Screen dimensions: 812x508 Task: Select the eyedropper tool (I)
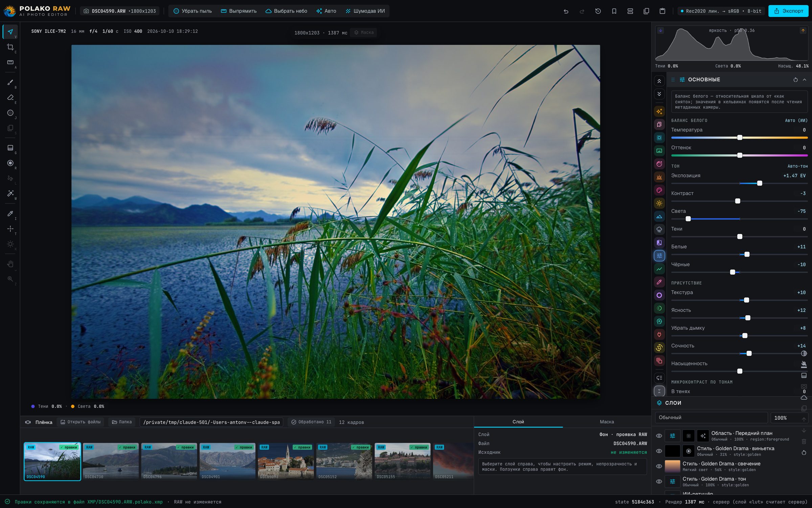10,214
